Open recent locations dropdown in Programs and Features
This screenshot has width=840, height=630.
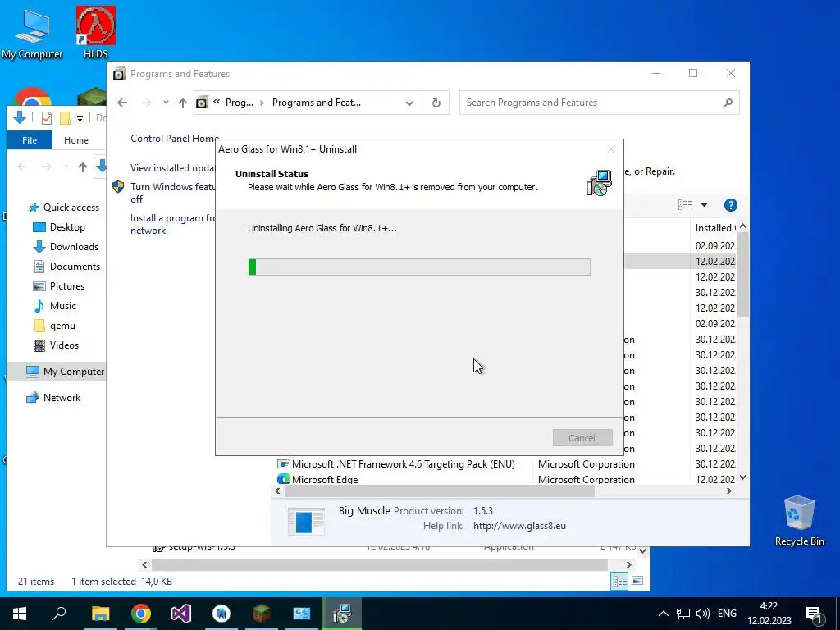click(166, 103)
